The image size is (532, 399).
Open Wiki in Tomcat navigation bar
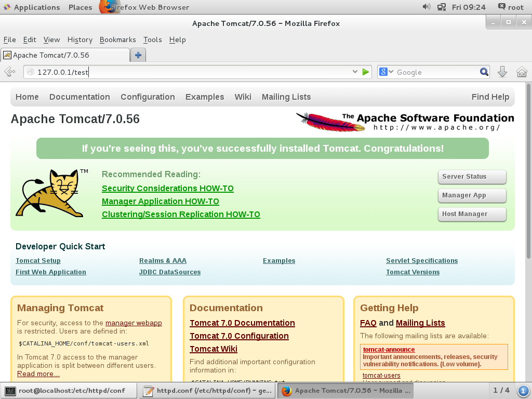pos(243,97)
